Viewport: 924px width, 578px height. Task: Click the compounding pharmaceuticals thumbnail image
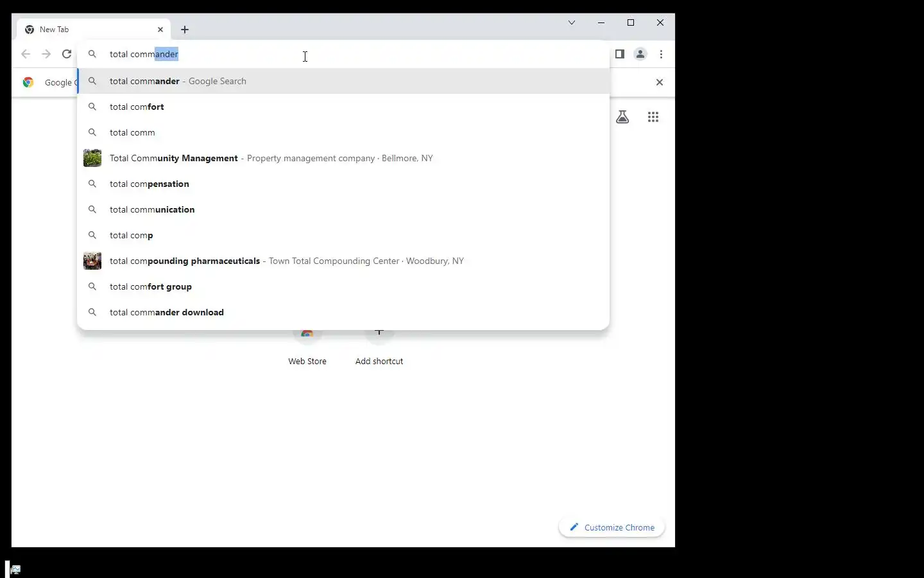click(x=92, y=261)
